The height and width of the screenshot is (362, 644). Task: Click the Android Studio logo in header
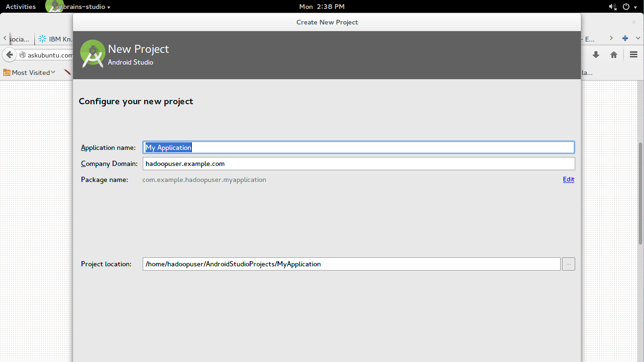tap(92, 54)
